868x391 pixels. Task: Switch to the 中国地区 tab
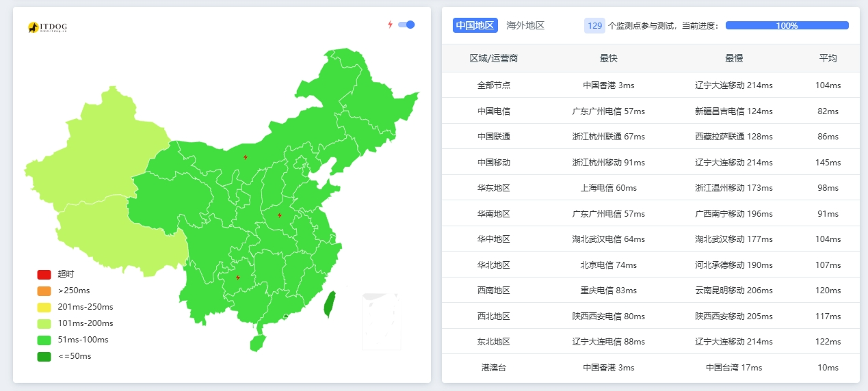tap(475, 25)
